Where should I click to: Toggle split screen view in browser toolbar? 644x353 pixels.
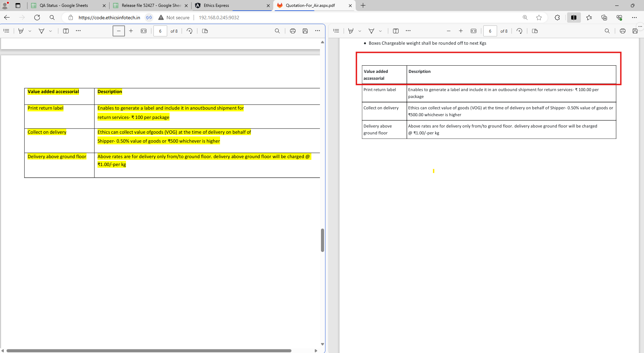point(574,18)
